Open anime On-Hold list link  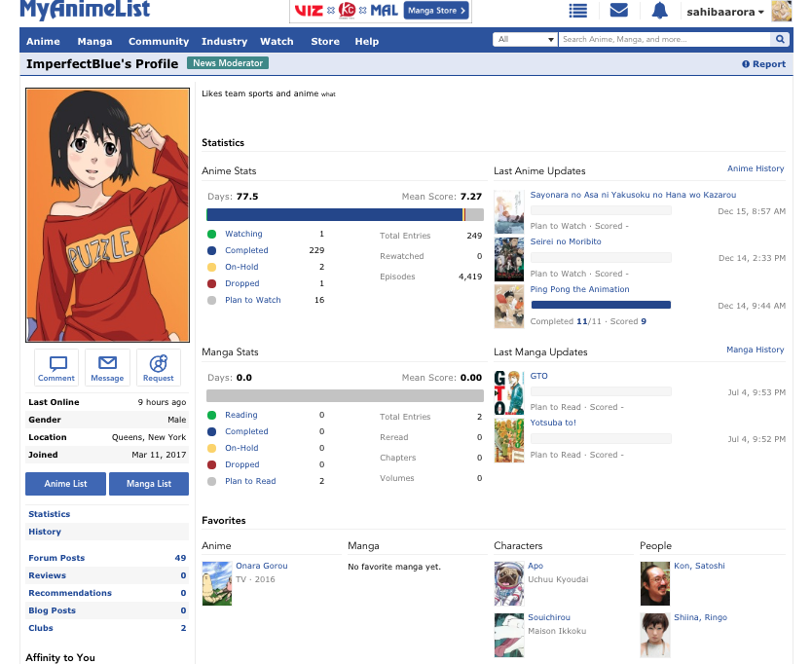coord(241,268)
